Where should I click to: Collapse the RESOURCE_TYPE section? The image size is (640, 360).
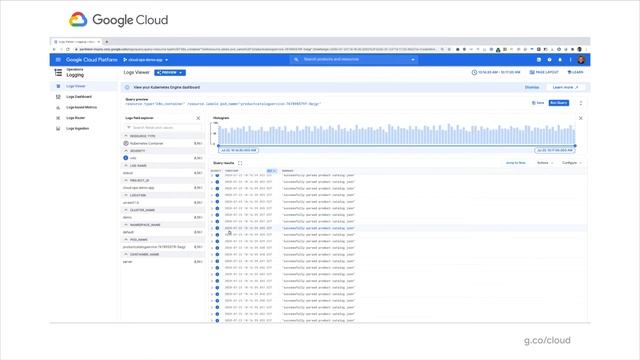coord(126,136)
